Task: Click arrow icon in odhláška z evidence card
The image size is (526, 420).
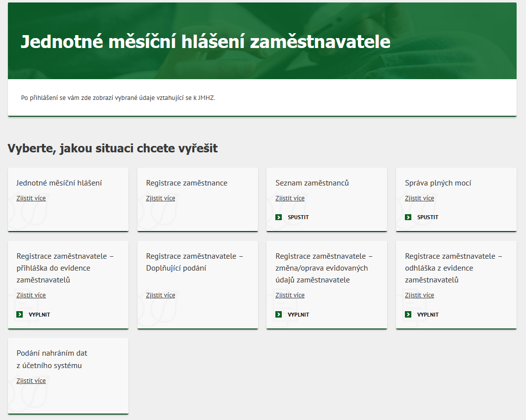Action: point(408,315)
